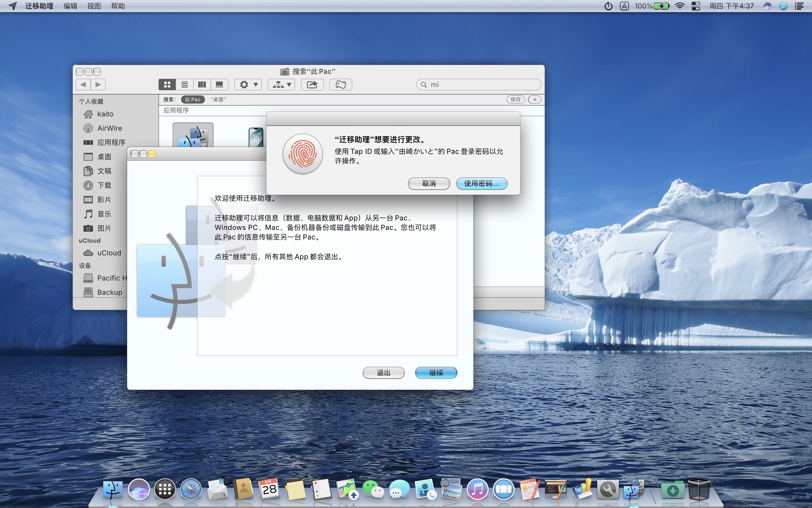Click the input source A icon
Viewport: 812px width, 508px height.
coord(624,6)
